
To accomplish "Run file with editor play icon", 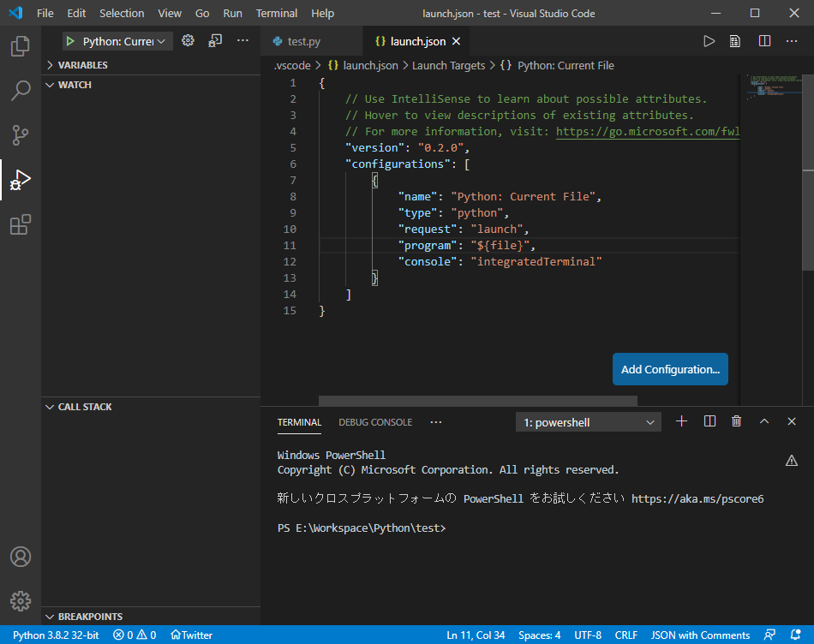I will point(709,41).
